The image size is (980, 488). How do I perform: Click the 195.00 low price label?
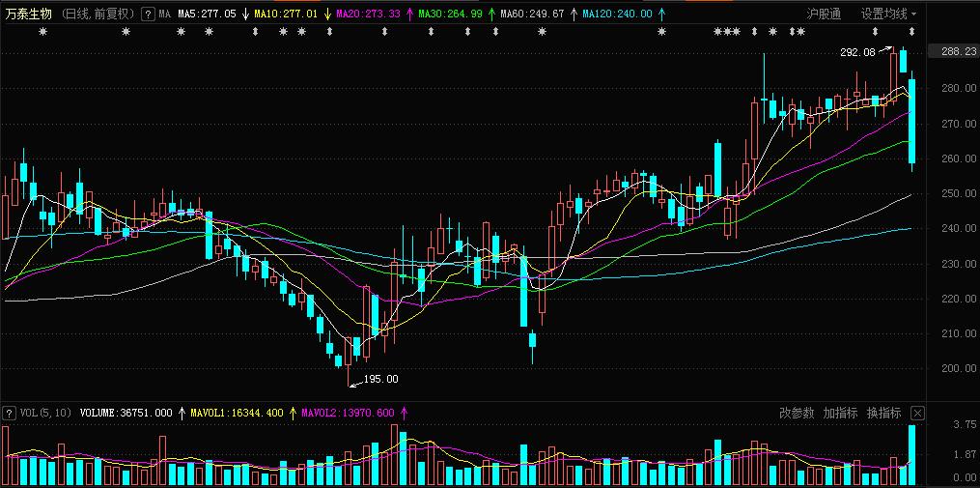pos(380,380)
